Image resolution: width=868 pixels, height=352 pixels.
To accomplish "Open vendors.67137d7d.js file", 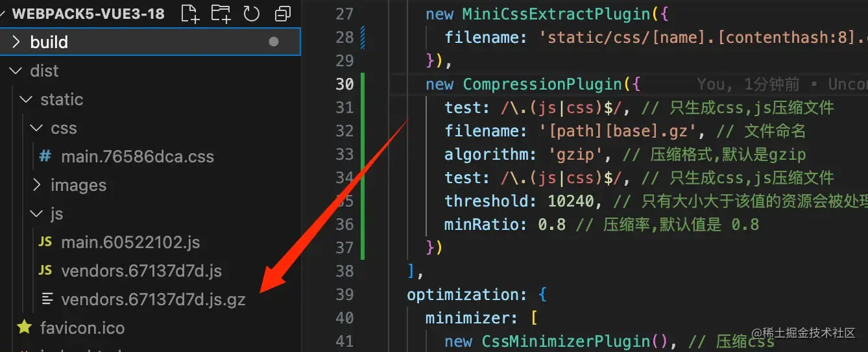I will click(141, 271).
